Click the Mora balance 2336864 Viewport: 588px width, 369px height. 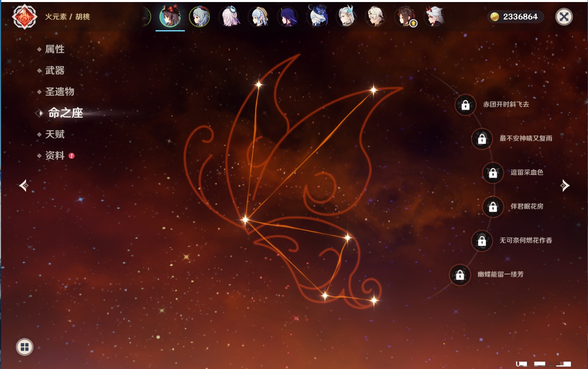pyautogui.click(x=520, y=17)
